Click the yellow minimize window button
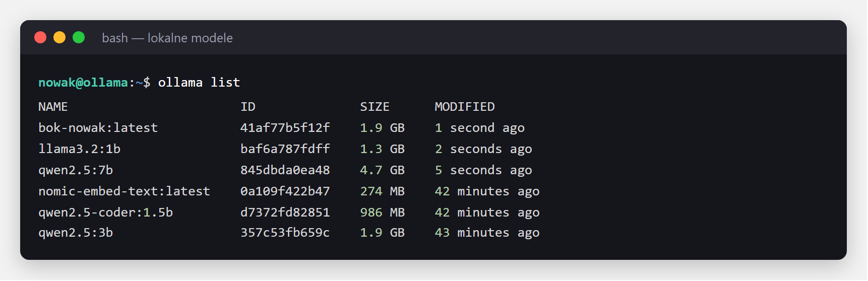Screen dimensions: 868x281 coord(59,37)
